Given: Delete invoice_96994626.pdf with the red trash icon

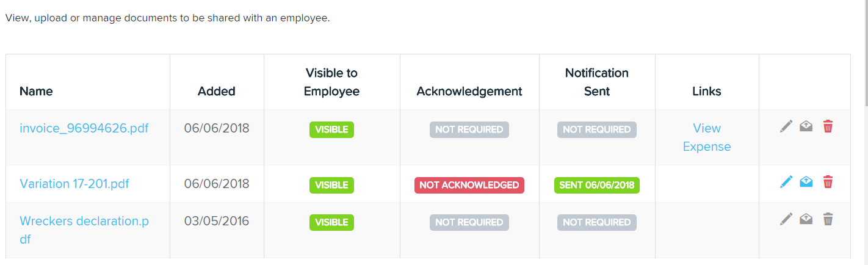Looking at the screenshot, I should click(828, 126).
